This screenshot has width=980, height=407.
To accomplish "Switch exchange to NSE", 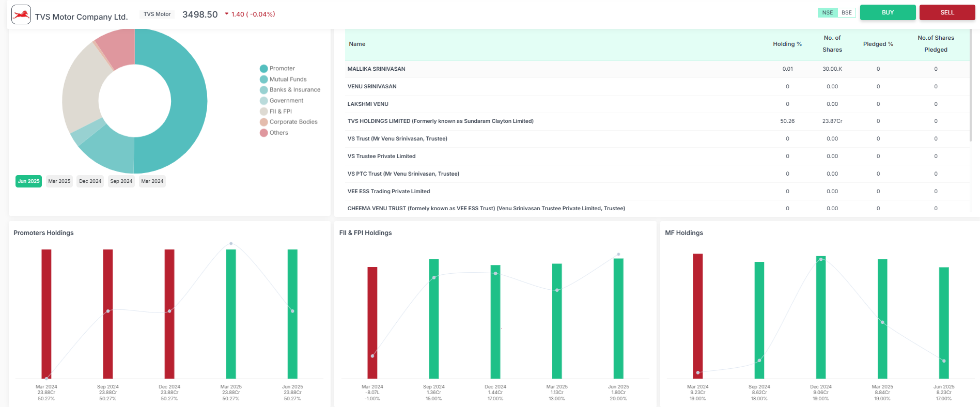I will pos(827,13).
